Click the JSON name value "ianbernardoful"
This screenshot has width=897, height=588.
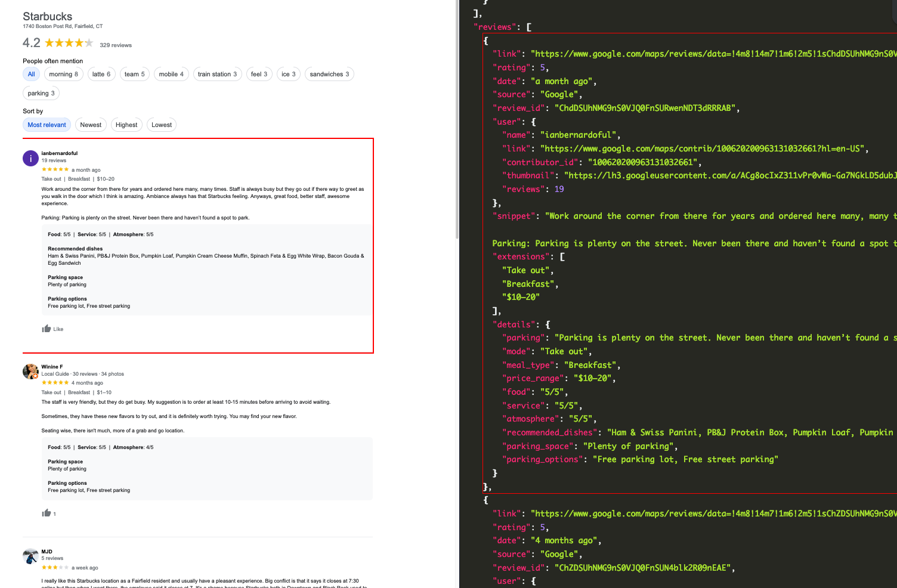(579, 135)
